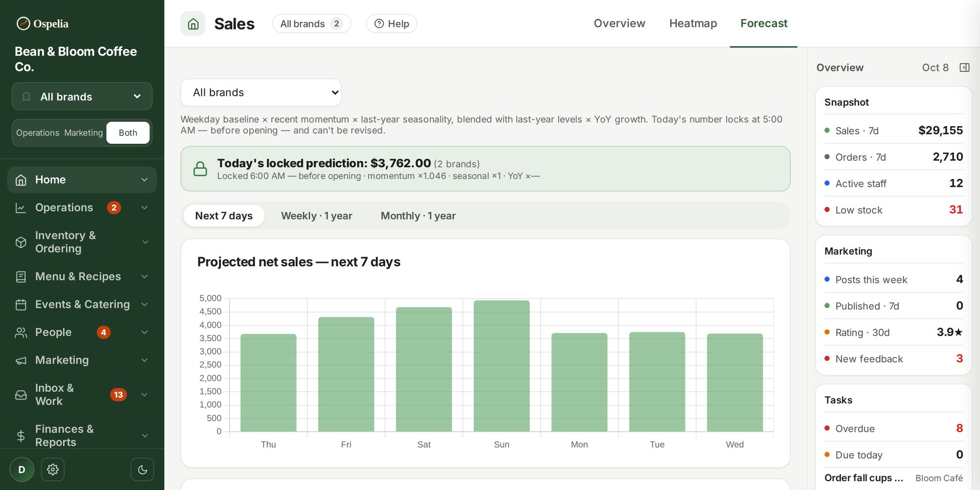Select the Both view toggle
This screenshot has height=490, width=980.
128,133
